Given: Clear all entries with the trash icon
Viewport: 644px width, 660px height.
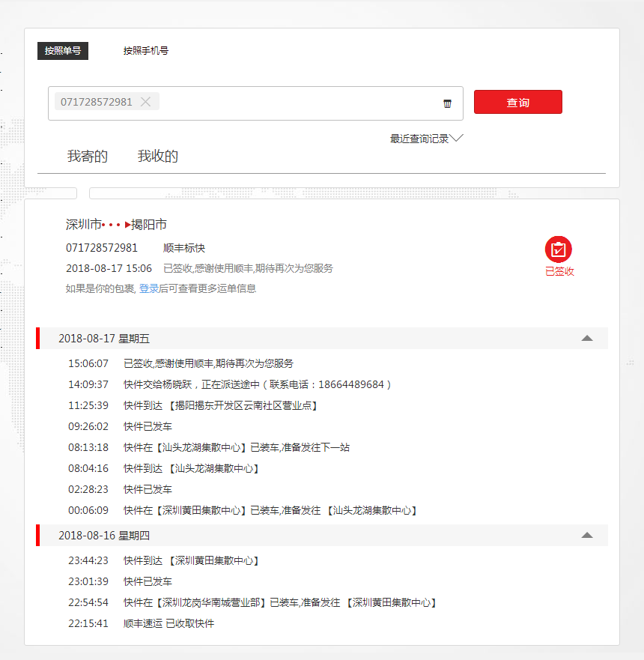Looking at the screenshot, I should tap(447, 103).
